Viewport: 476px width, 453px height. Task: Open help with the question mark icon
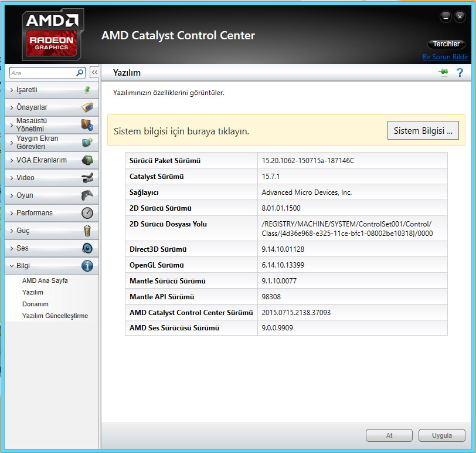click(x=460, y=73)
